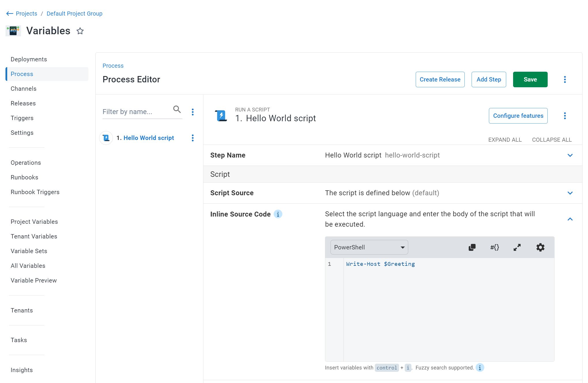Expand the Step Name section chevron
This screenshot has height=383, width=588.
click(x=570, y=155)
